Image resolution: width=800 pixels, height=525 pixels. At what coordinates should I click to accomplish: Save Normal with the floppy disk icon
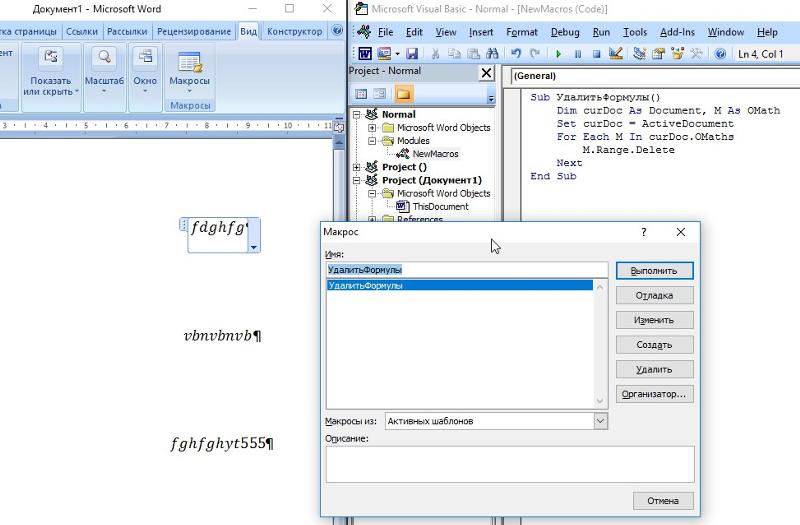pyautogui.click(x=412, y=53)
